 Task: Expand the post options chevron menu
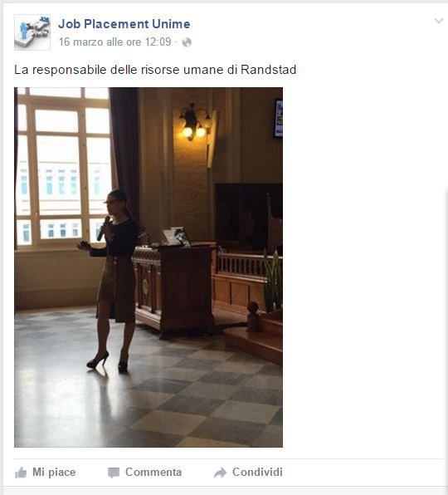click(x=439, y=21)
